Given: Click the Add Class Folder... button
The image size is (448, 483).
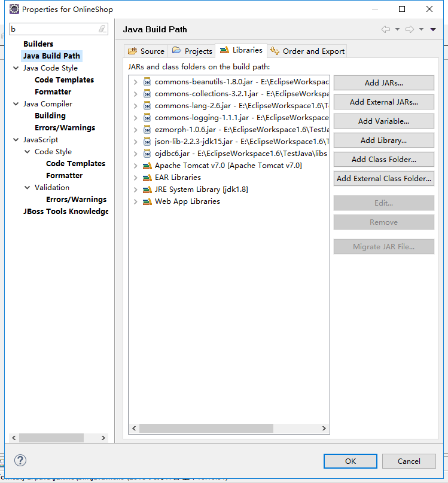Looking at the screenshot, I should coord(383,159).
